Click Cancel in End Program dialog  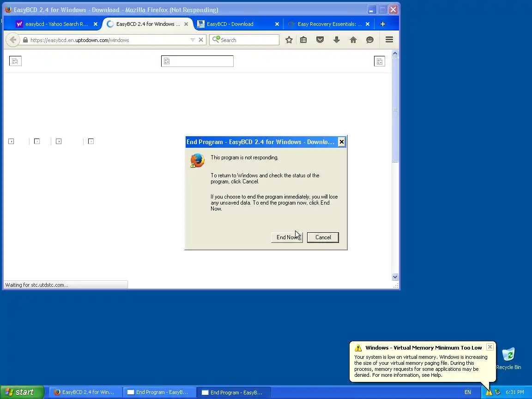coord(323,237)
